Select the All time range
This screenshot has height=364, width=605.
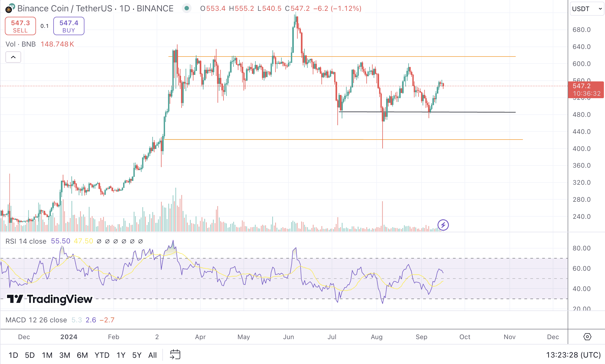(153, 355)
